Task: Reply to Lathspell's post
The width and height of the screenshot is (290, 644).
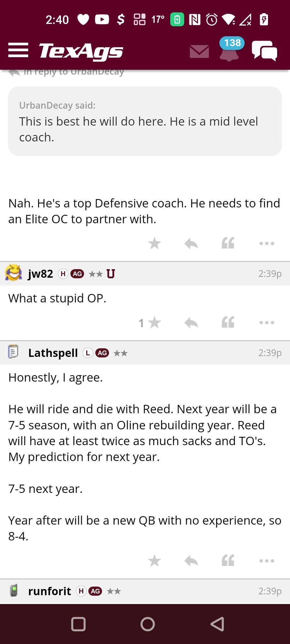Action: tap(191, 561)
